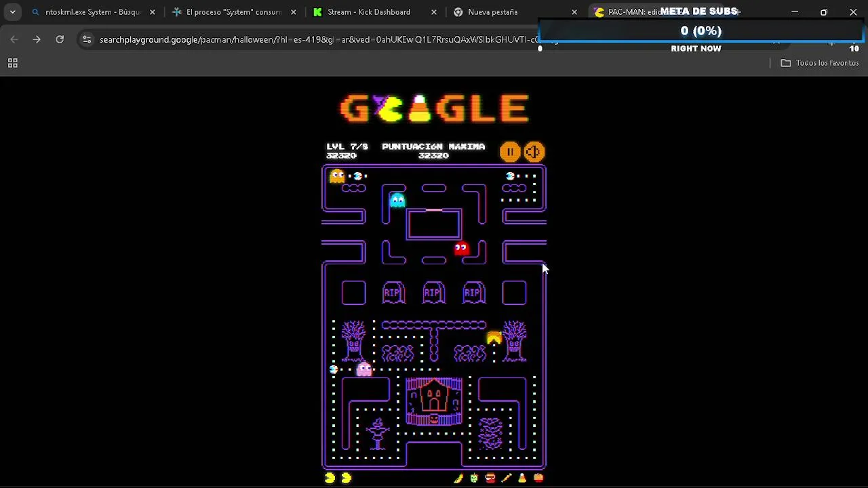Click the haunted house in the maze

(x=434, y=401)
